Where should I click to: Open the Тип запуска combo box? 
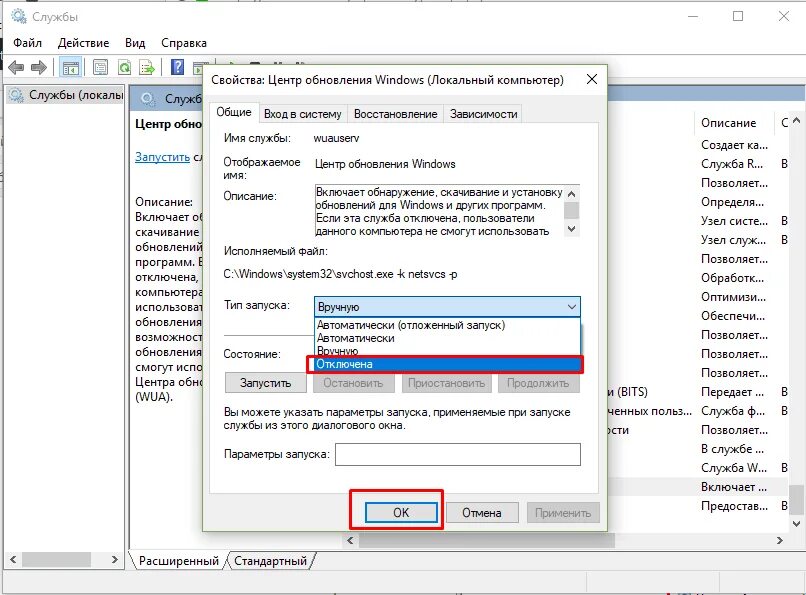tap(447, 307)
